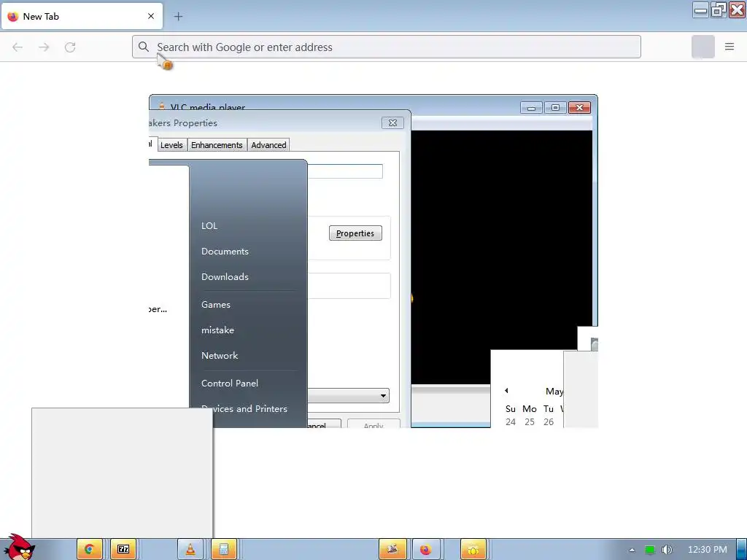Go back using the browser's back arrow
Screen dimensions: 747x560
click(x=18, y=47)
